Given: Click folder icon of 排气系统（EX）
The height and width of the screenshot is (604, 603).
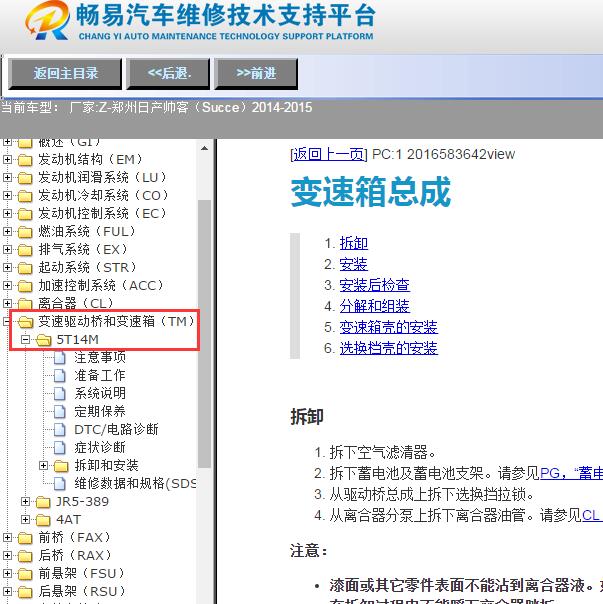Looking at the screenshot, I should (x=25, y=250).
